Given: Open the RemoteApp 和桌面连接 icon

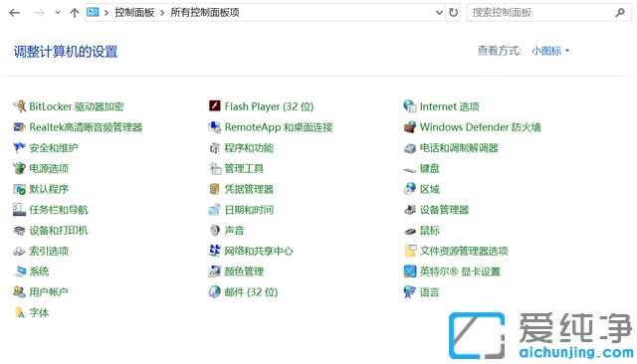Looking at the screenshot, I should (215, 127).
